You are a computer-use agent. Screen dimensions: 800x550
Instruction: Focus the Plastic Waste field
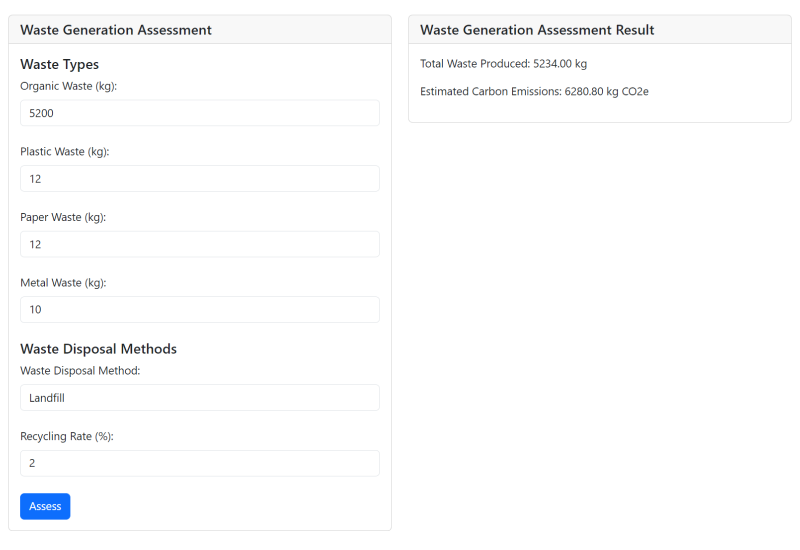pos(200,179)
